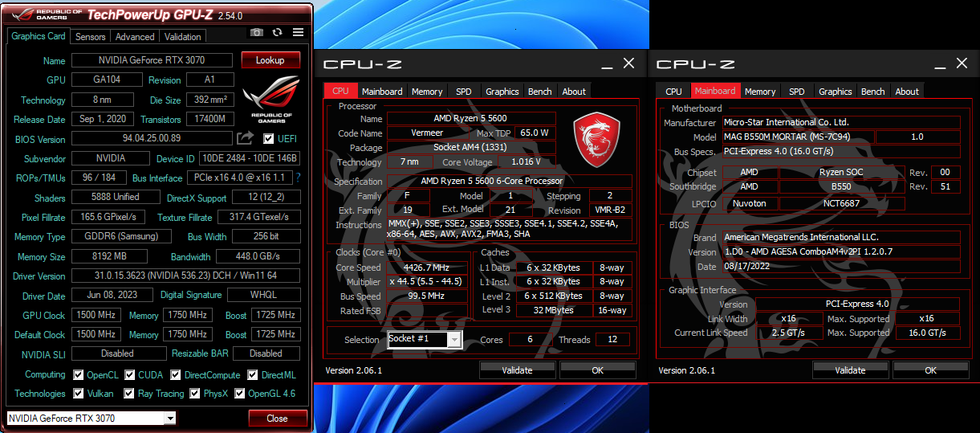The height and width of the screenshot is (433, 980).
Task: Switch to GPU-Z Sensors tab
Action: (90, 37)
